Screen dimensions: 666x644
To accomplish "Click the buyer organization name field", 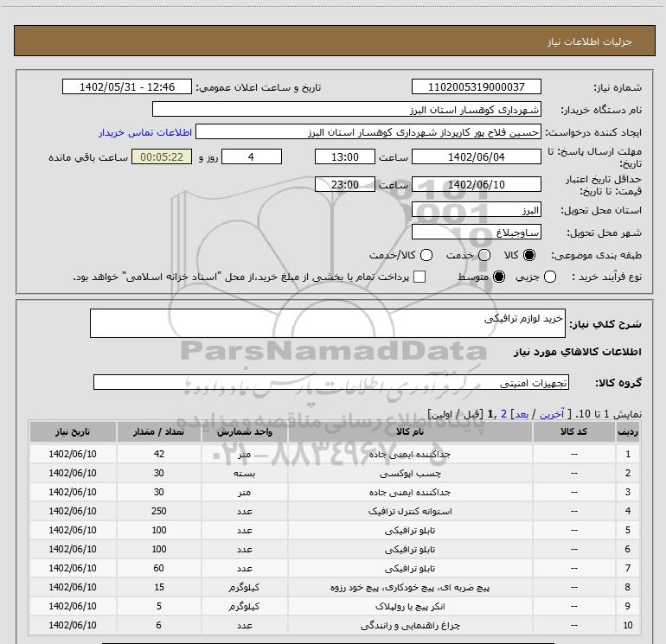I will (347, 109).
